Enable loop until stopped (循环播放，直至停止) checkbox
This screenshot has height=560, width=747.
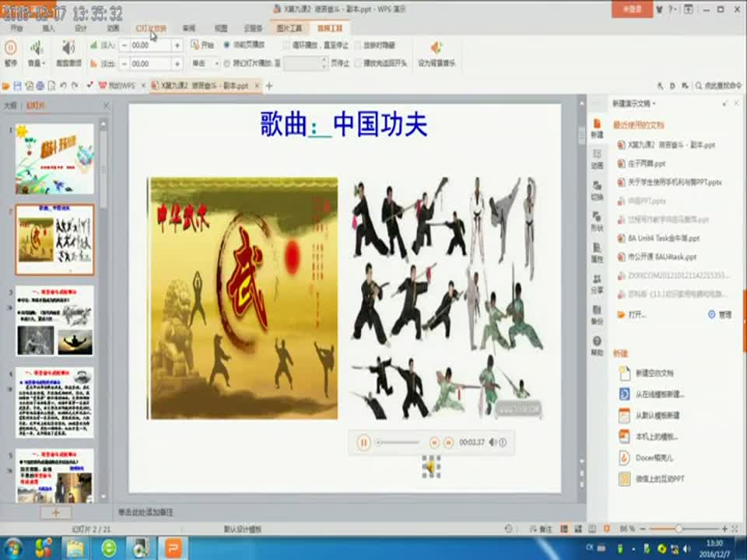[286, 45]
